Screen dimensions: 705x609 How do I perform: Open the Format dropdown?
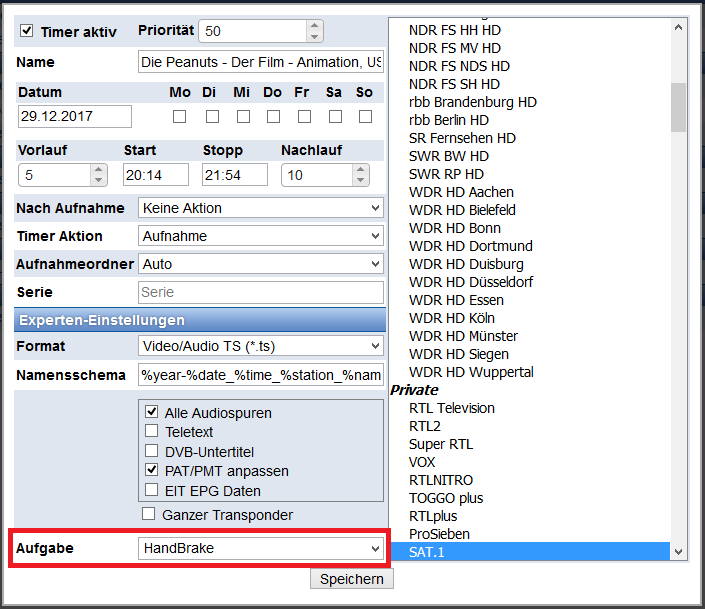[x=260, y=346]
